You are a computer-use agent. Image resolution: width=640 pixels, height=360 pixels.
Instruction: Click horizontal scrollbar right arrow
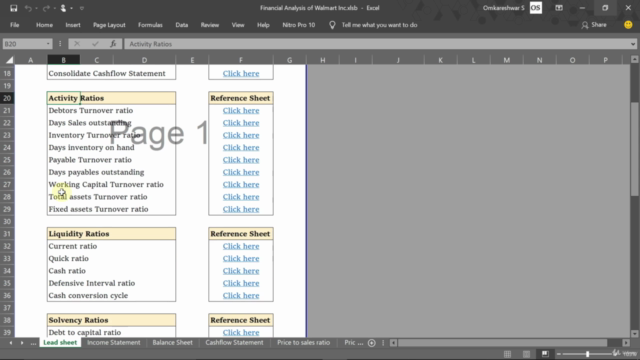[626, 343]
